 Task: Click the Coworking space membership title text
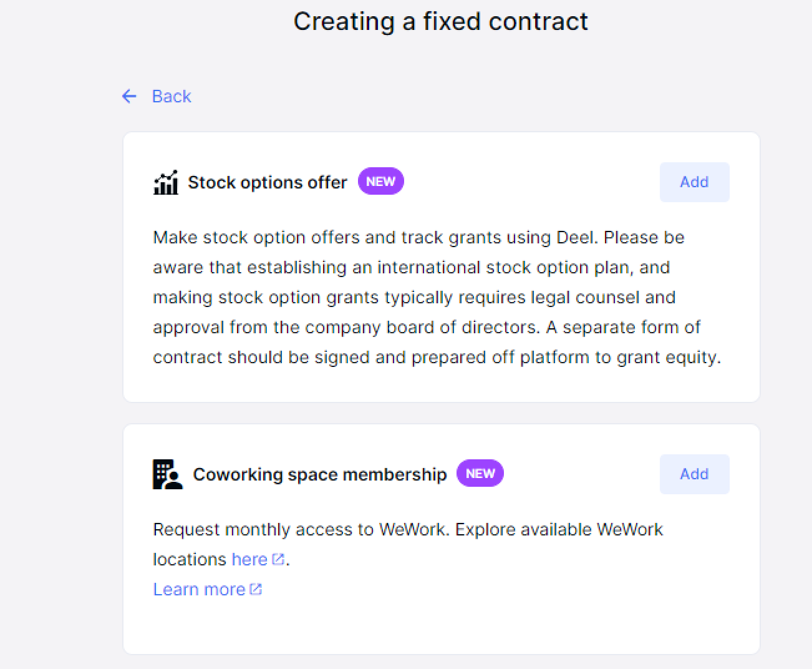pos(320,474)
